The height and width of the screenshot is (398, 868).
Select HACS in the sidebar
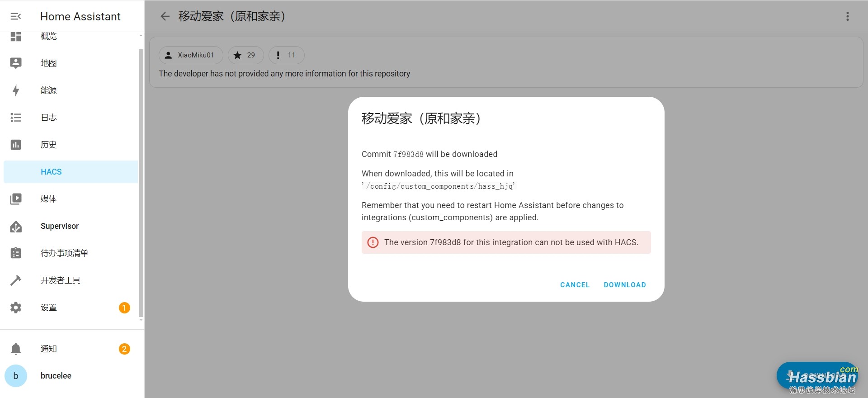click(x=71, y=172)
